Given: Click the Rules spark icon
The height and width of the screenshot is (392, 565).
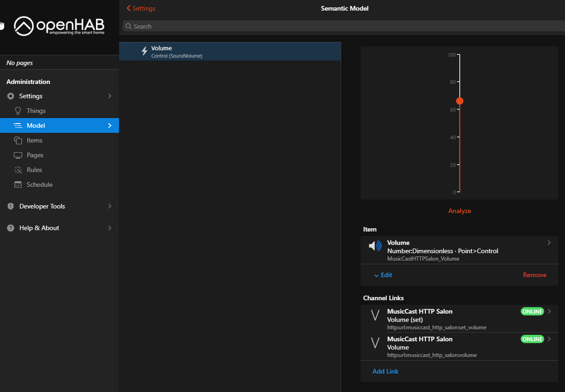Looking at the screenshot, I should 18,170.
